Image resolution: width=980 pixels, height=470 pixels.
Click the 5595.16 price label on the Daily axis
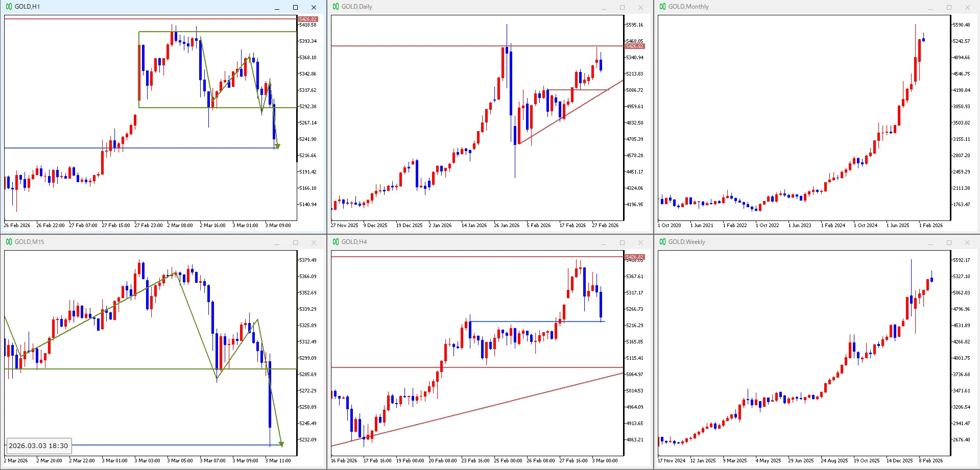[x=635, y=24]
